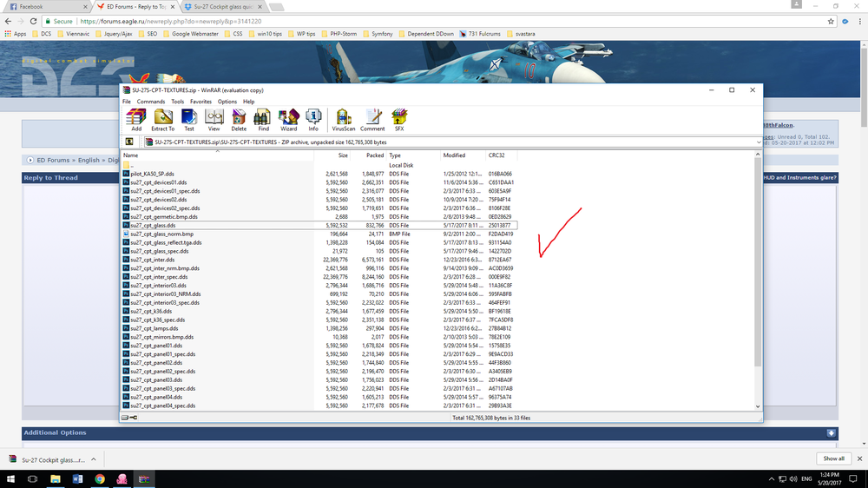
Task: Click the WinRAR file list scrollbar up arrow
Action: [758, 155]
